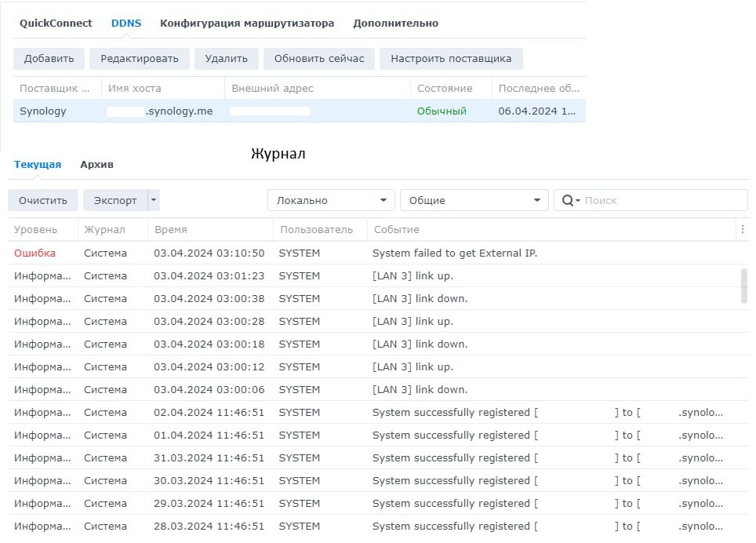The image size is (756, 543).
Task: Select log entry at 03.04.2024 03:00:38
Action: 378,298
